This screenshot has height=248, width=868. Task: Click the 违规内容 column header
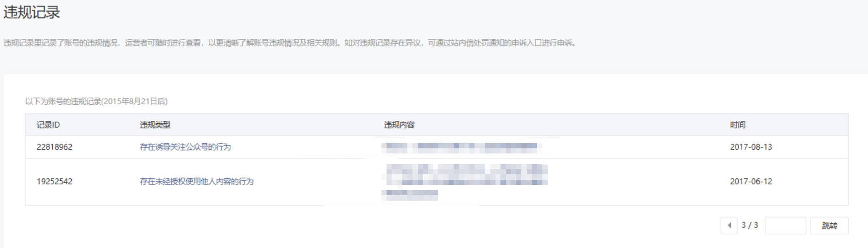coord(399,125)
